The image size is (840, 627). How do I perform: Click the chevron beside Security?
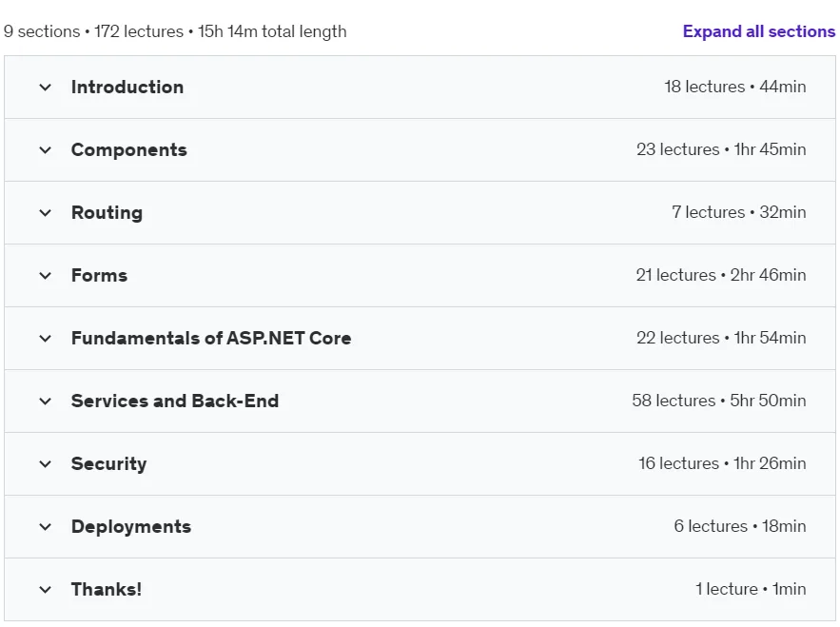click(x=46, y=463)
